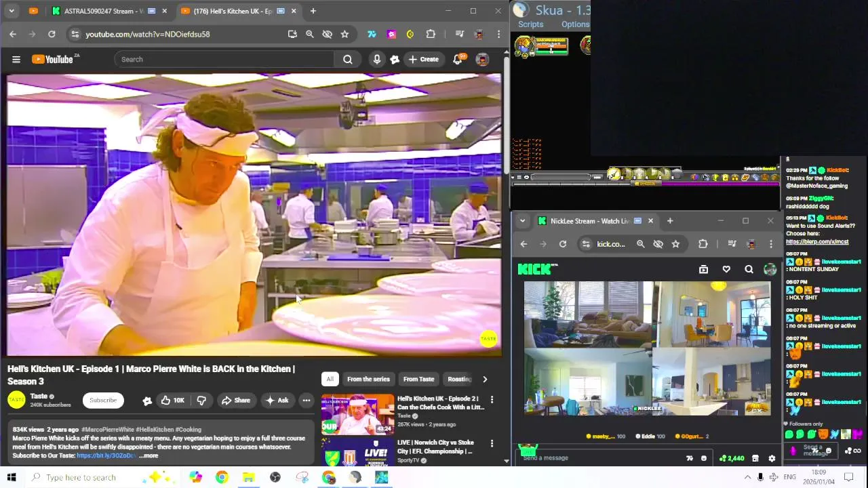This screenshot has width=868, height=488.
Task: Click YouTube Create button
Action: pos(423,59)
